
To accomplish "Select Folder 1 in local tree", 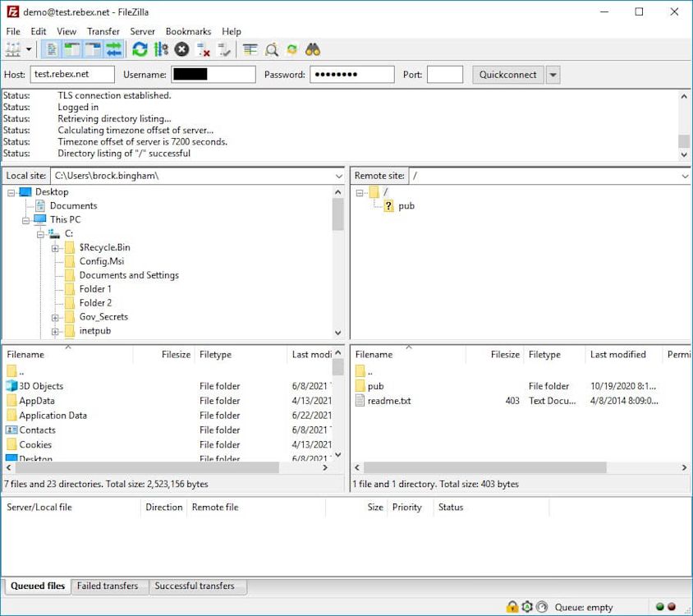I will pos(95,289).
